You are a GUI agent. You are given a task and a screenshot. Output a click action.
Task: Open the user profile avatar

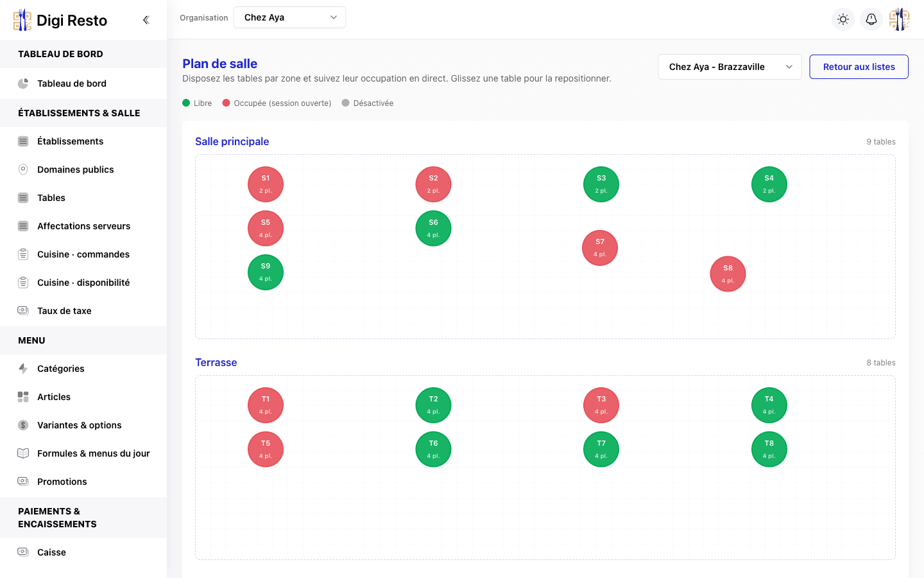pos(900,19)
